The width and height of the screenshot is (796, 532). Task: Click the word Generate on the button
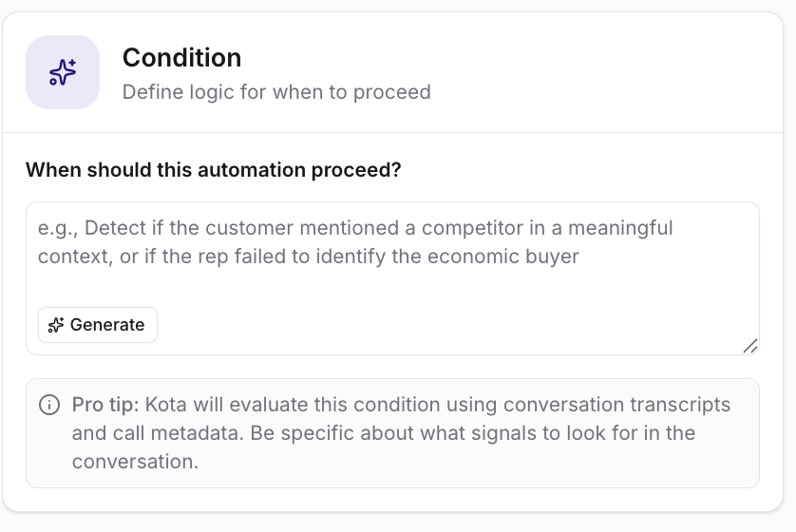(107, 325)
